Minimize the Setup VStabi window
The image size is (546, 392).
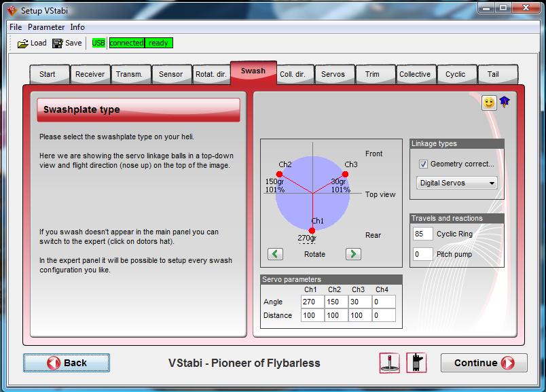point(487,7)
